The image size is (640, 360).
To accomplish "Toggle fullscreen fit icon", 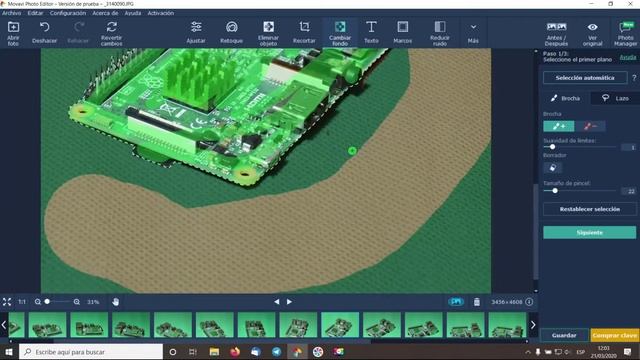I will 7,302.
